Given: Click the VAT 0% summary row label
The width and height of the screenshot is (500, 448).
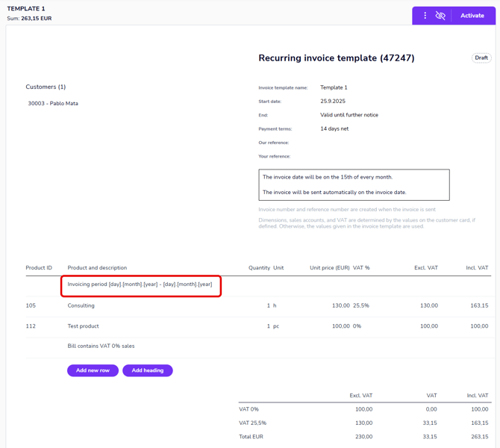Looking at the screenshot, I should (249, 409).
